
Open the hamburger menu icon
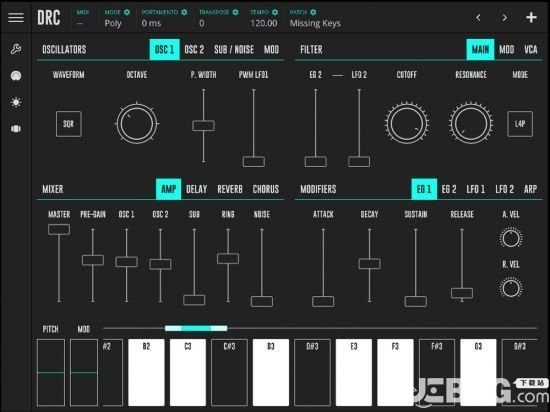pos(16,17)
